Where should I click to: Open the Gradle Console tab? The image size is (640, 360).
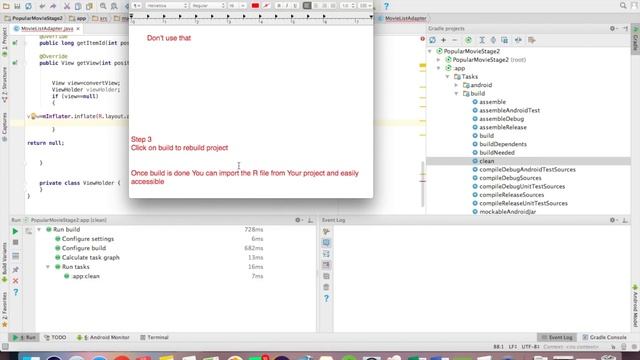(x=604, y=338)
